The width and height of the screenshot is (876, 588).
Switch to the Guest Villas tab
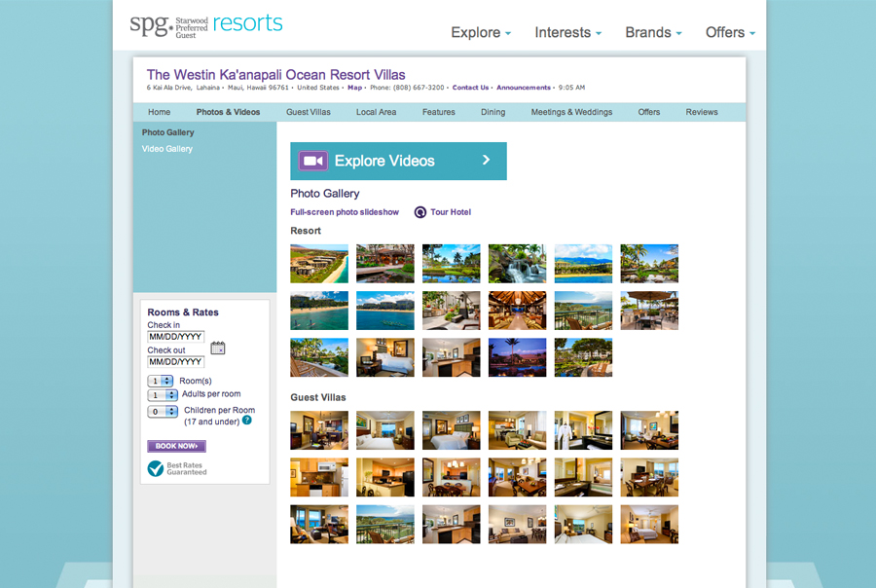tap(309, 112)
